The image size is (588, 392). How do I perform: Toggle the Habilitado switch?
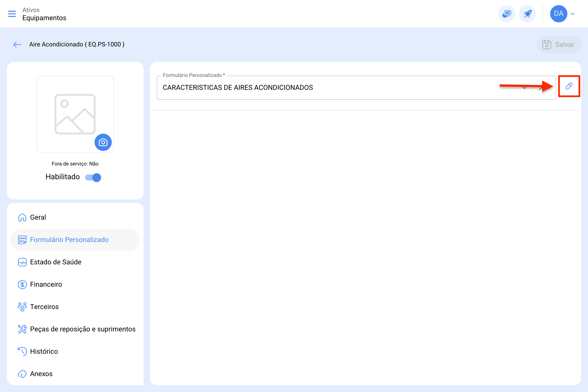pyautogui.click(x=93, y=178)
